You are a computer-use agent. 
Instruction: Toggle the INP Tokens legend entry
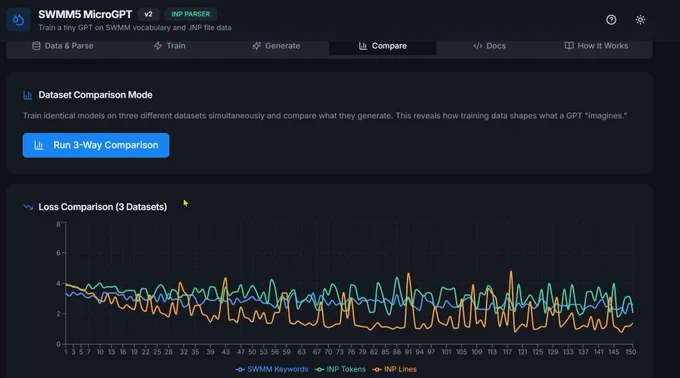(340, 369)
